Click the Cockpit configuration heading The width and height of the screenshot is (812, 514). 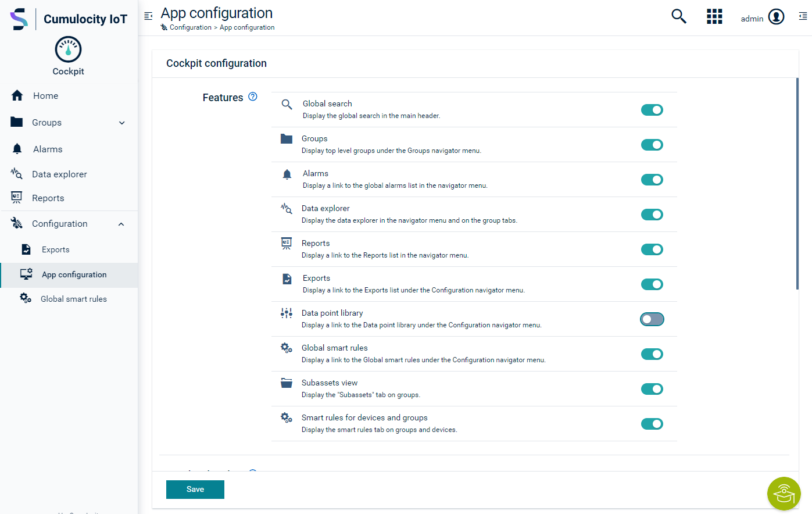(216, 63)
